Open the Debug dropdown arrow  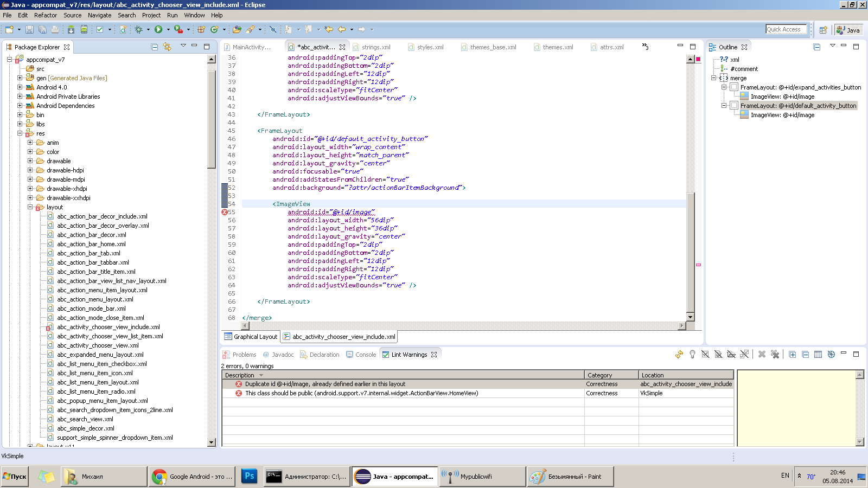coord(148,29)
